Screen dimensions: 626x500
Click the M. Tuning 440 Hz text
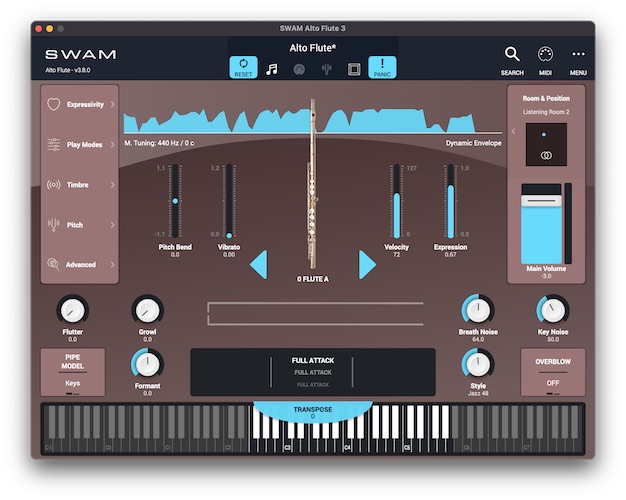(x=159, y=143)
